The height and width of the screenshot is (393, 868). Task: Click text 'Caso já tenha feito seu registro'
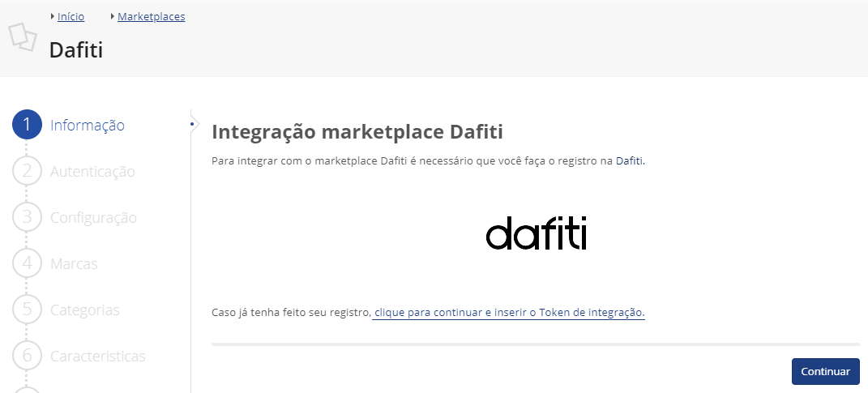[x=291, y=313]
